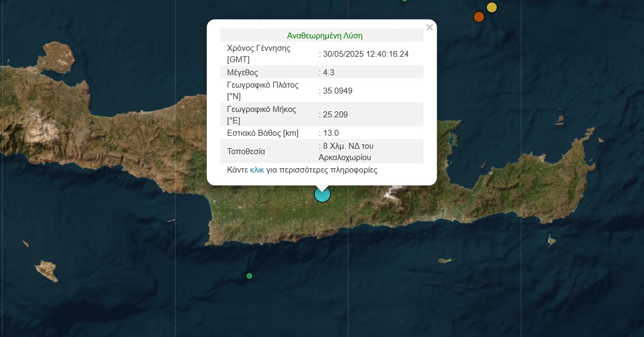Click the 'Χρόνος Γέννησης [GMT]' label
Screen dimensions: 644x337
click(x=258, y=54)
